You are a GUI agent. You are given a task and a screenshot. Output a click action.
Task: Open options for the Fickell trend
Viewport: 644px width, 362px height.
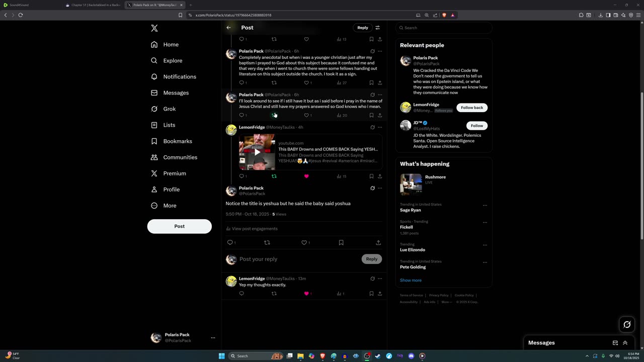pos(485,222)
